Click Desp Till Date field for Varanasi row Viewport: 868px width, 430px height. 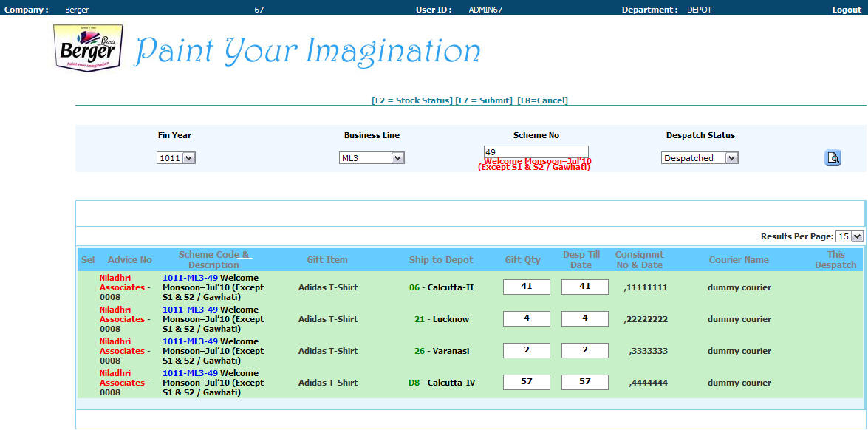point(584,350)
